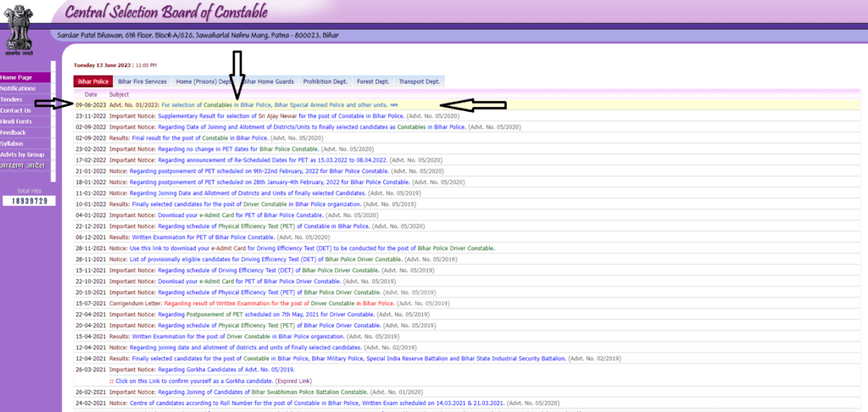This screenshot has width=868, height=412.
Task: Switch to the Forest Dept. tab
Action: coord(373,81)
